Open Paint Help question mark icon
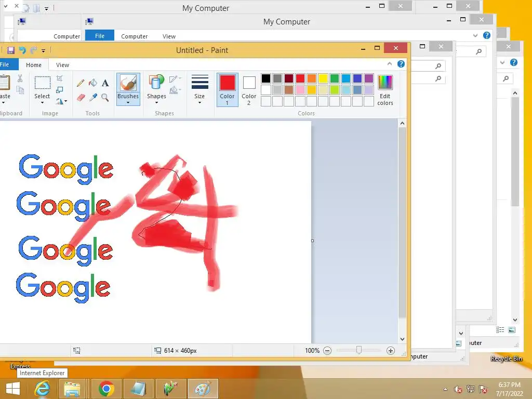Screen dimensions: 532x399 [x=401, y=64]
